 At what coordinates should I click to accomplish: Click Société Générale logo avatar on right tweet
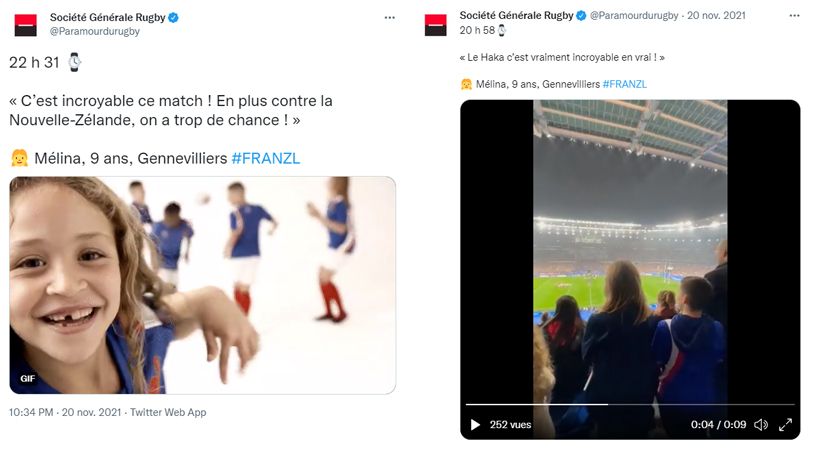(436, 25)
